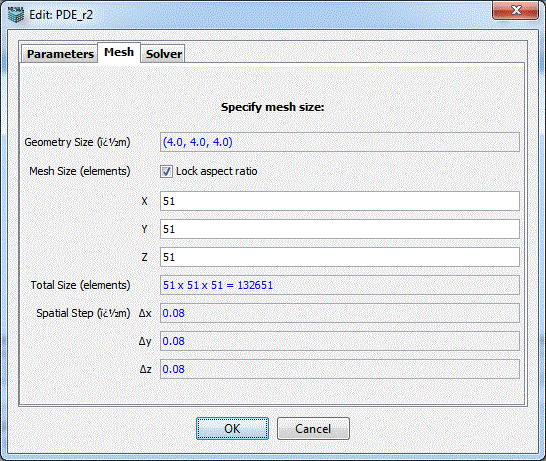Click the Total Size elements field
This screenshot has width=546, height=461.
tap(340, 285)
